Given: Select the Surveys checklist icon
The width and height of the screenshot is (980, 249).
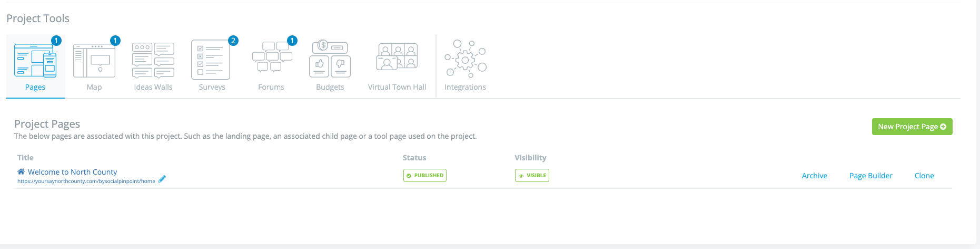Looking at the screenshot, I should pos(211,60).
